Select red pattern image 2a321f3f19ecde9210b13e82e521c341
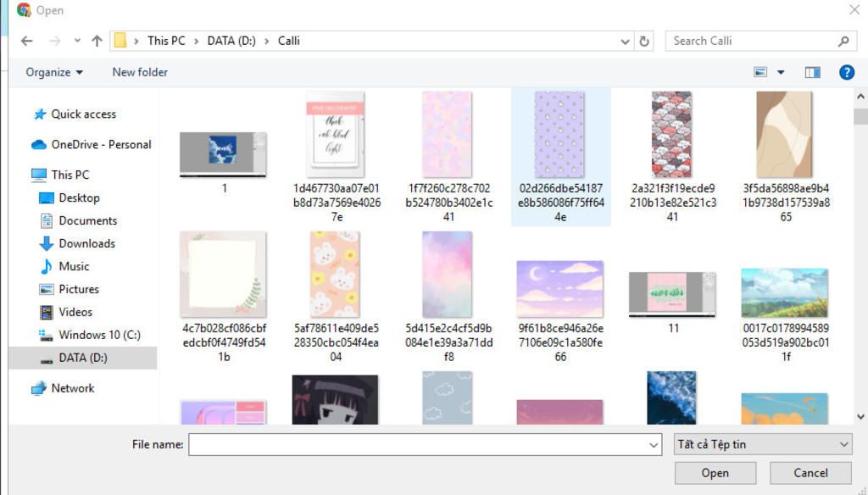Image resolution: width=868 pixels, height=495 pixels. coord(672,158)
